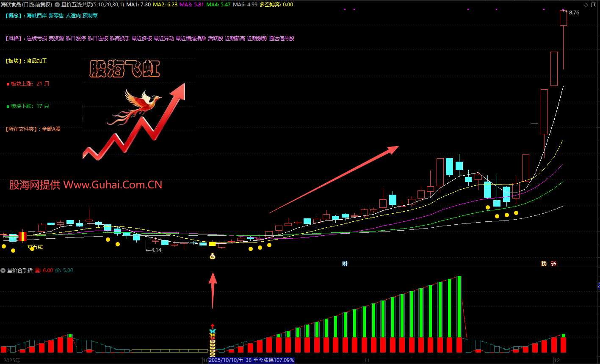Click the 昨高换手 style tag

[120, 39]
